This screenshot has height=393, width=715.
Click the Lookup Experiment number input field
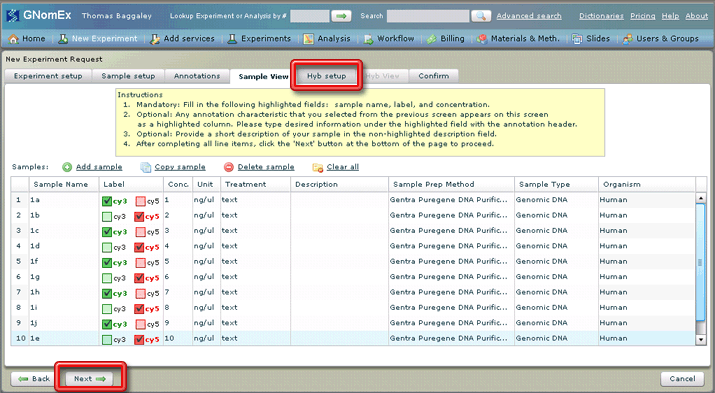coord(310,16)
